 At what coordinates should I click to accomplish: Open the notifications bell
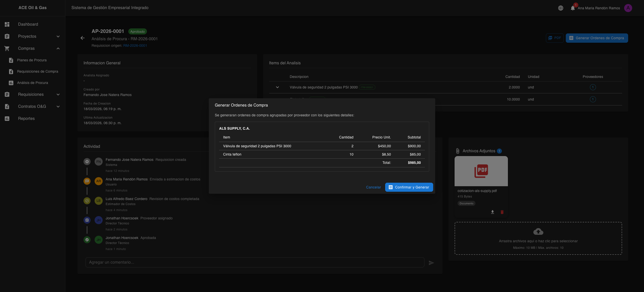[573, 8]
